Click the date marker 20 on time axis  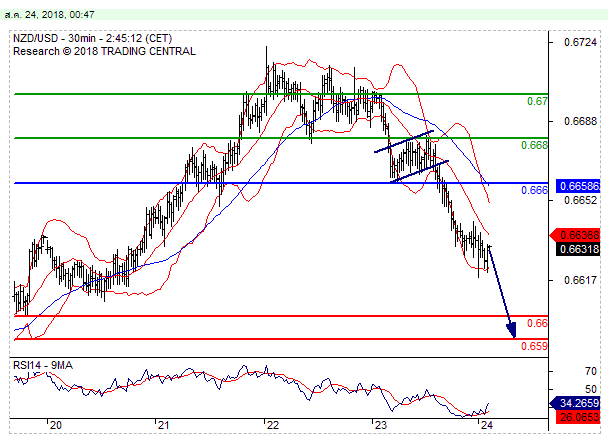[56, 425]
